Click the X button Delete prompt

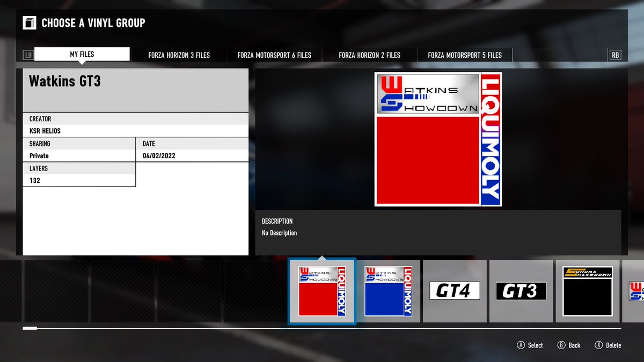pyautogui.click(x=608, y=345)
